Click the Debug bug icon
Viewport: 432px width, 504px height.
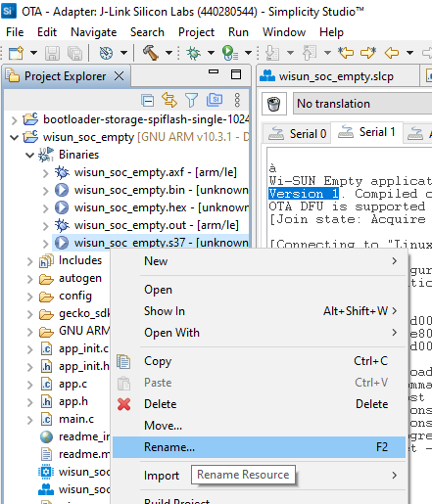pos(193,53)
